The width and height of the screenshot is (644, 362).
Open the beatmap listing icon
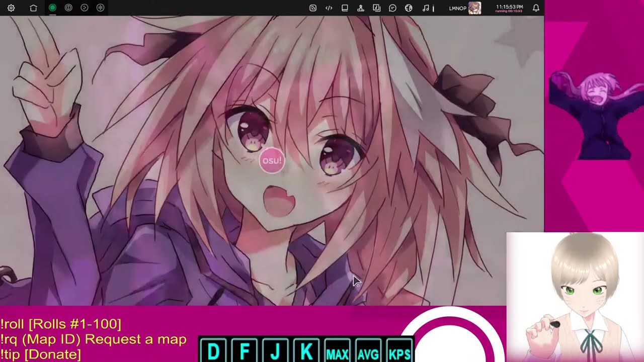tap(376, 8)
